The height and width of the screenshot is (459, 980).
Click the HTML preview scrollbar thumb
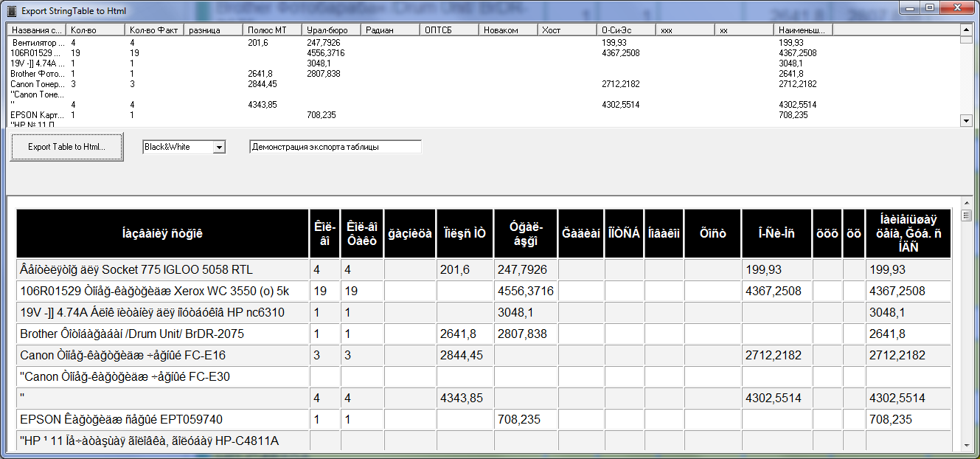coord(966,215)
